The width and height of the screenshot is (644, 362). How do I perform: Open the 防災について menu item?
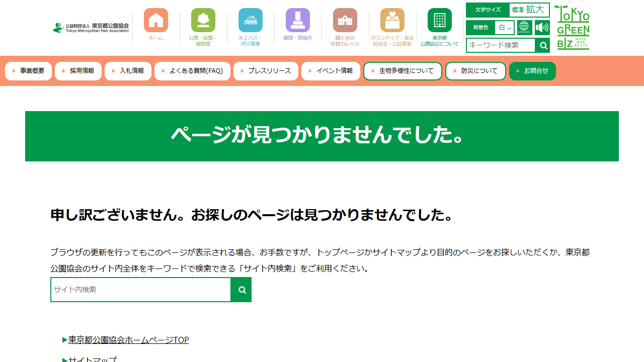[x=475, y=71]
